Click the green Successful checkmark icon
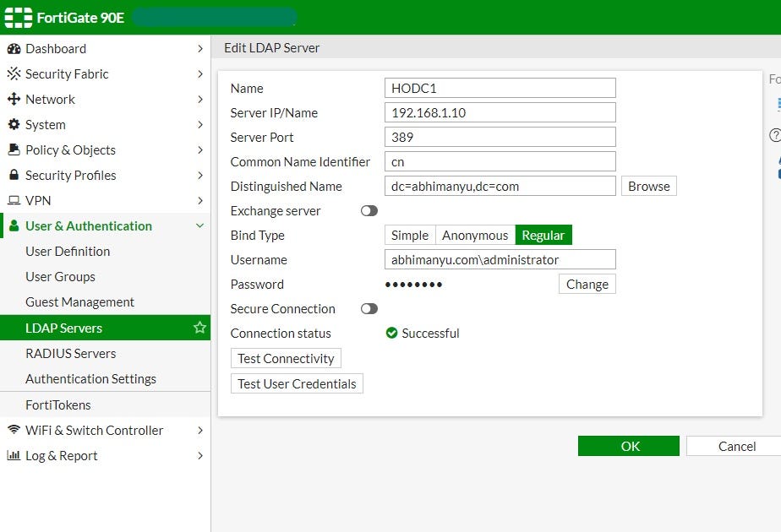 tap(391, 333)
